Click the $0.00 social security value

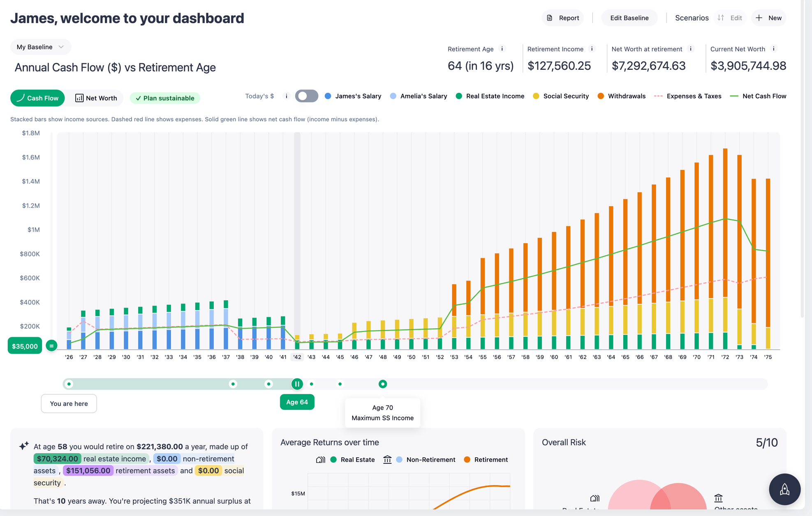[208, 470]
